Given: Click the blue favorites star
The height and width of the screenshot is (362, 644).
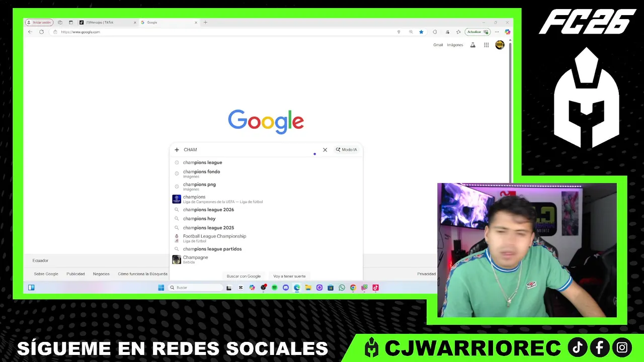Looking at the screenshot, I should click(422, 32).
